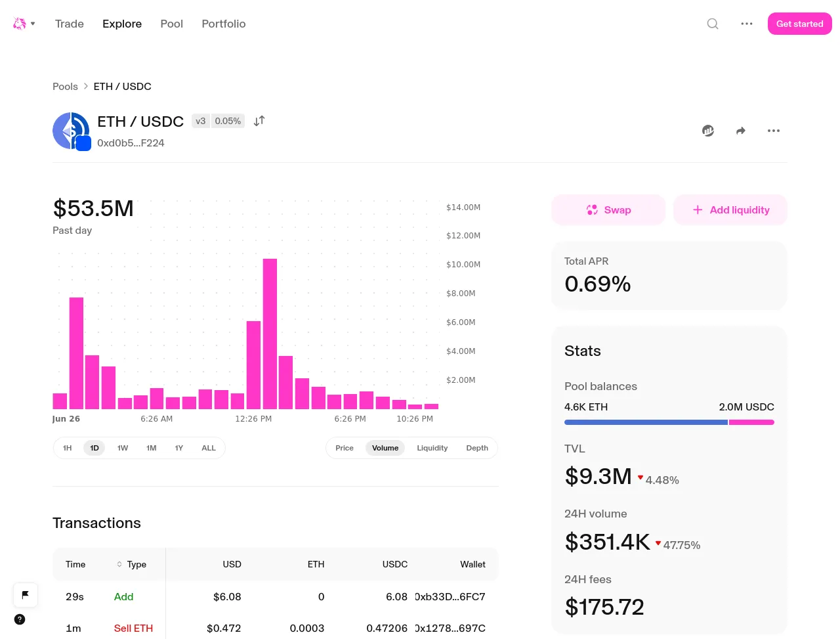This screenshot has height=639, width=840.
Task: Switch chart to Price view
Action: 345,448
